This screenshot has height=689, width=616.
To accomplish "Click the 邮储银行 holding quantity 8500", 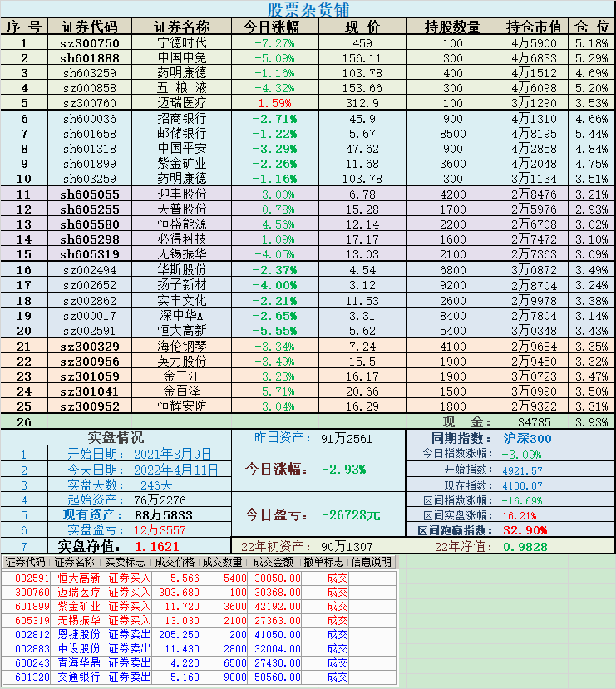I will pos(452,134).
